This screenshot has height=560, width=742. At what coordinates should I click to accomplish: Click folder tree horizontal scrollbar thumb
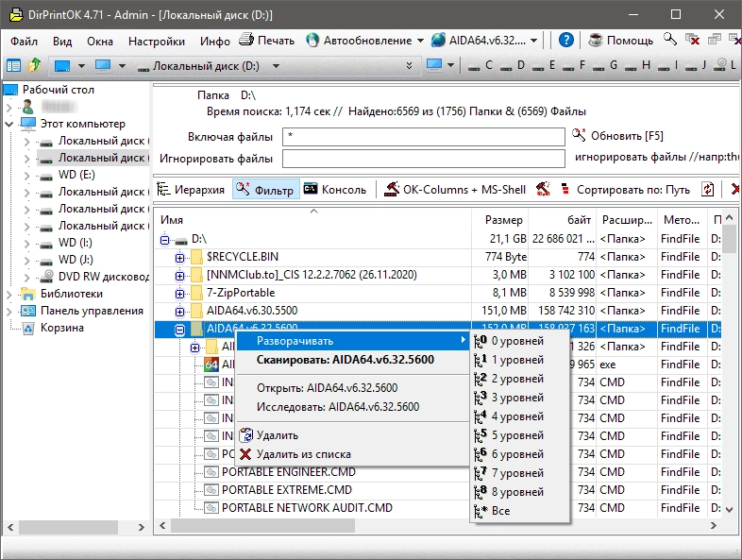point(68,526)
